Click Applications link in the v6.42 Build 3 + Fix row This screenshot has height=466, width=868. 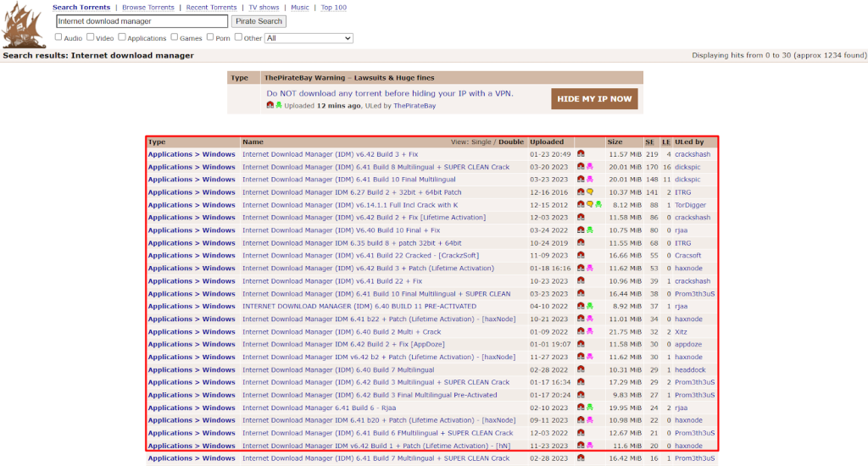pos(170,154)
